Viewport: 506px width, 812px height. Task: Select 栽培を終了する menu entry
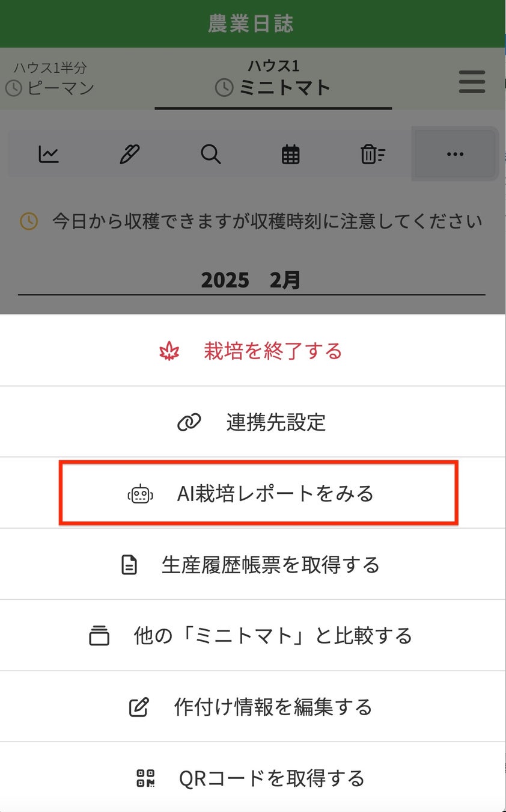(272, 351)
